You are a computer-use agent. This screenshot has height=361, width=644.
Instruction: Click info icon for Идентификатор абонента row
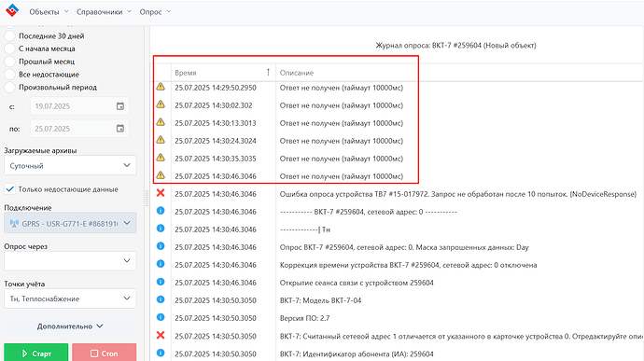coord(161,353)
